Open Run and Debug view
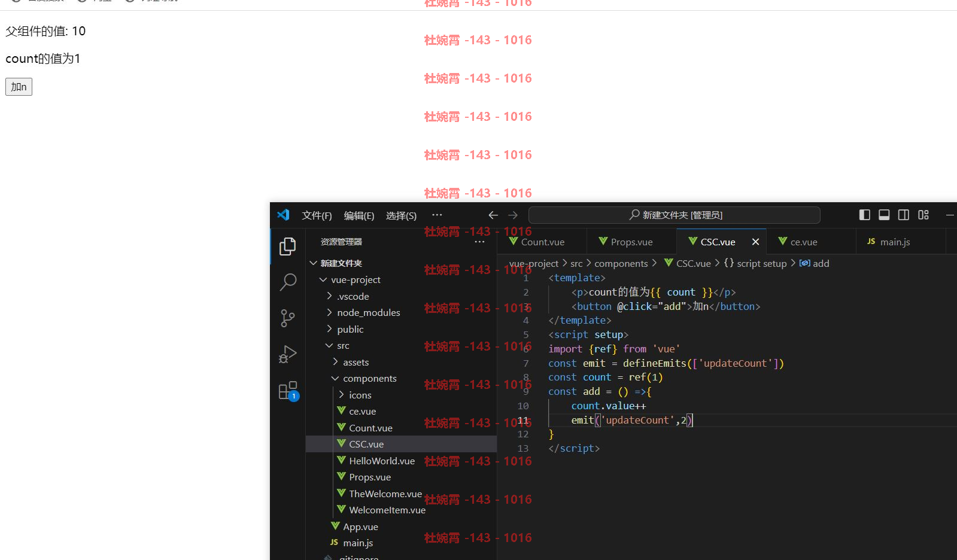 point(288,354)
